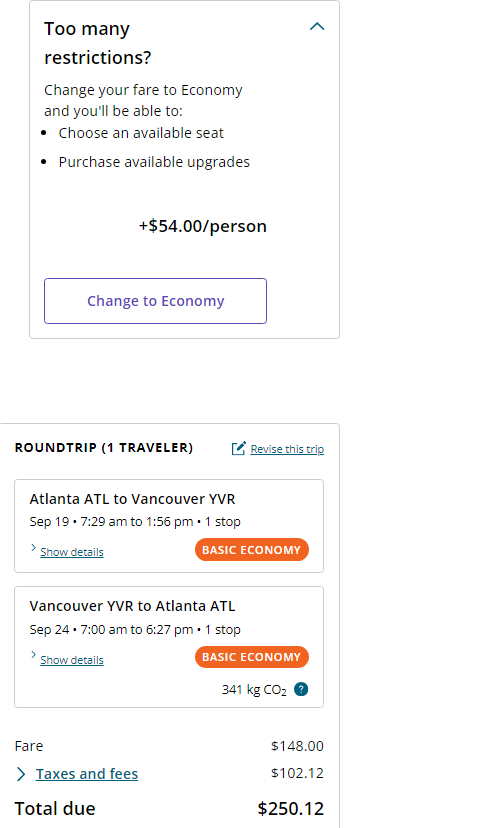This screenshot has height=828, width=500.
Task: Click the pencil edit icon beside Revise this trip
Action: [239, 448]
